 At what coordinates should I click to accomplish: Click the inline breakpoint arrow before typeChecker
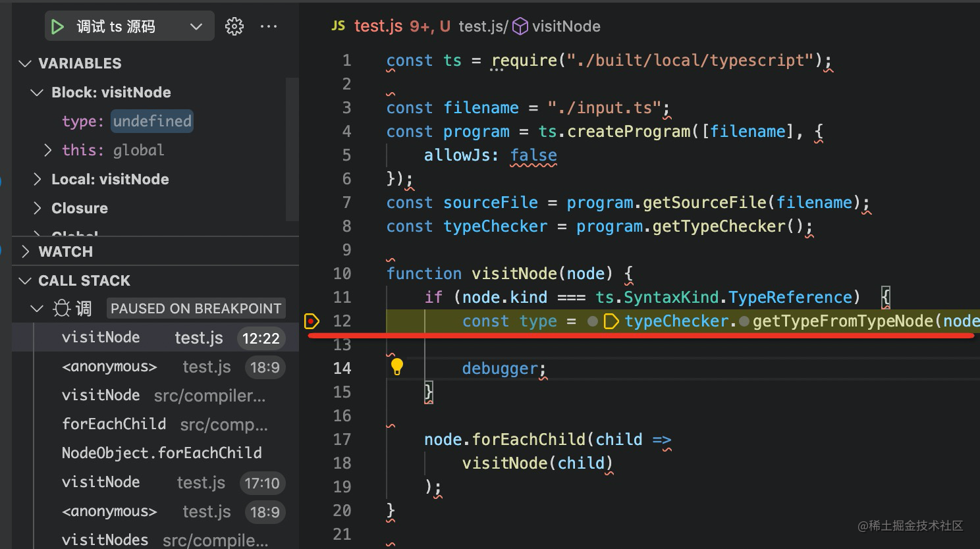(x=611, y=321)
